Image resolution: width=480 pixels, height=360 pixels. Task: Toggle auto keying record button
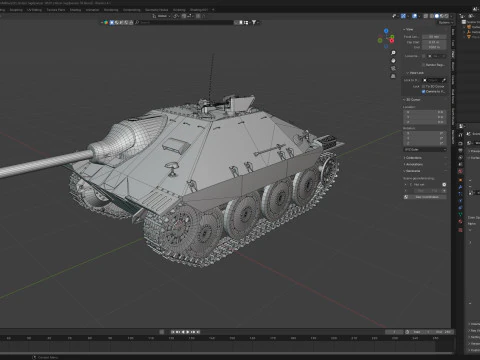pos(162,332)
